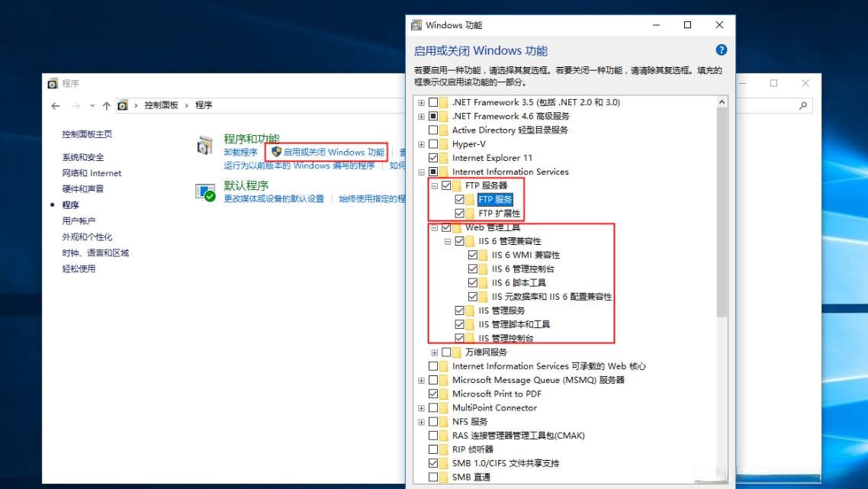The width and height of the screenshot is (868, 489).
Task: Click 程序 breadcrumb in address bar
Action: [x=204, y=105]
